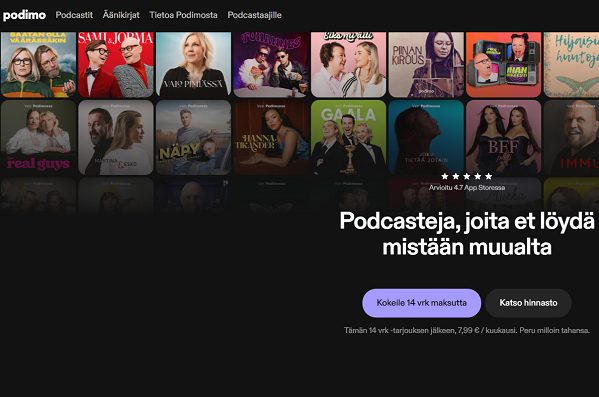This screenshot has height=397, width=599.
Task: Open the Näpy podcast cover
Action: pos(193,137)
